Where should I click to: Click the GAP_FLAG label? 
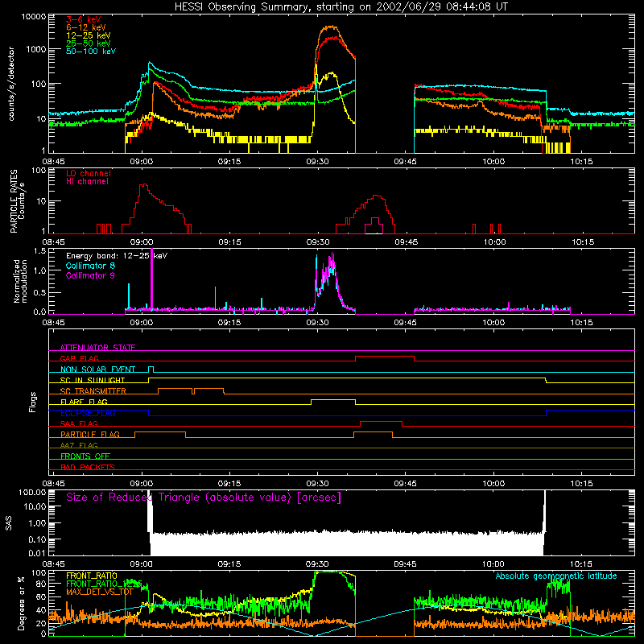(x=79, y=358)
